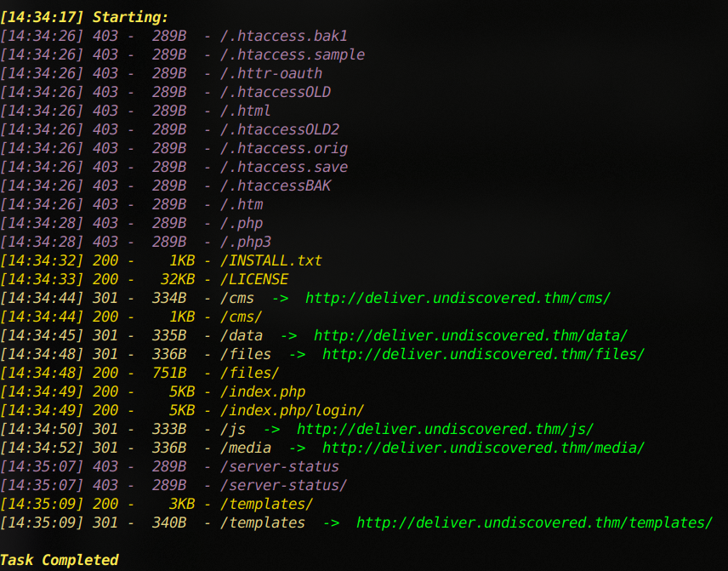Click the /cms/ 200 result path
The height and width of the screenshot is (571, 728).
(241, 317)
